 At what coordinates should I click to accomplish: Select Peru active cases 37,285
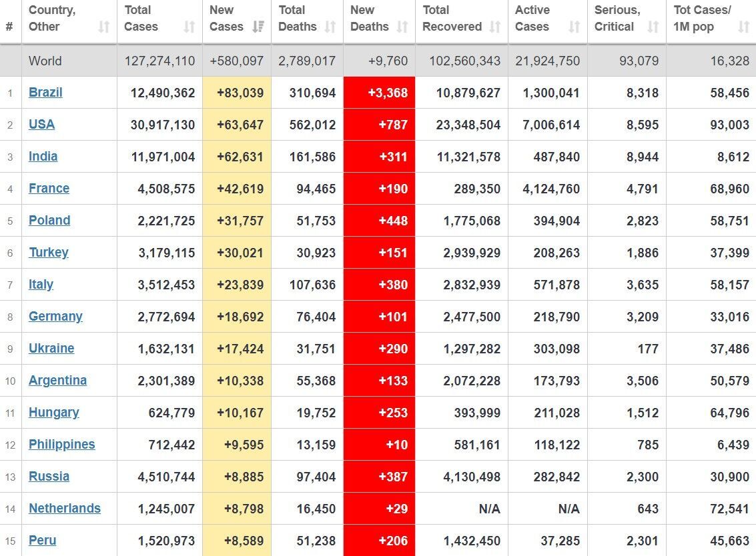point(560,541)
